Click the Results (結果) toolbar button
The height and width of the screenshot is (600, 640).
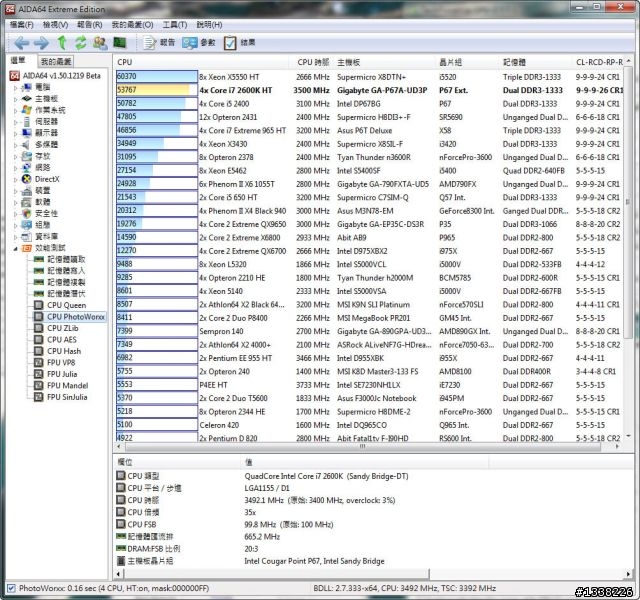tap(240, 42)
